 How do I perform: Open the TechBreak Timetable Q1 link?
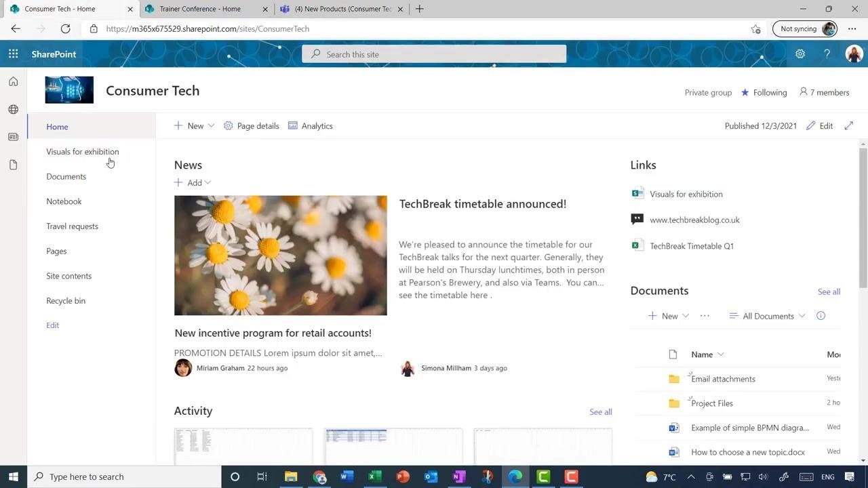[x=692, y=246]
